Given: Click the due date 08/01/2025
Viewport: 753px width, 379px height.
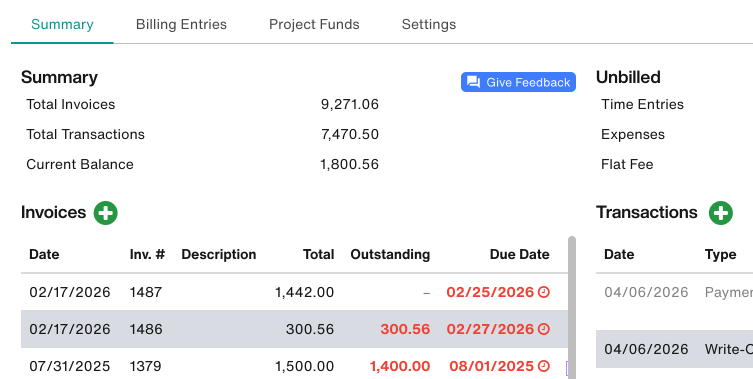Looking at the screenshot, I should [492, 366].
